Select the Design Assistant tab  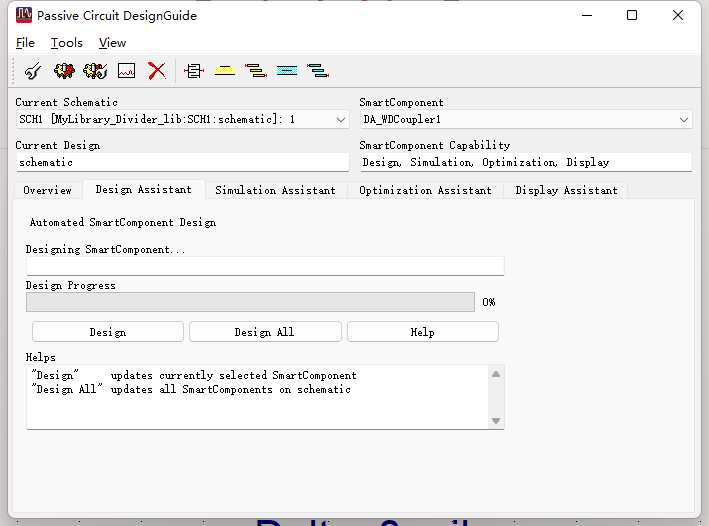[x=143, y=190]
